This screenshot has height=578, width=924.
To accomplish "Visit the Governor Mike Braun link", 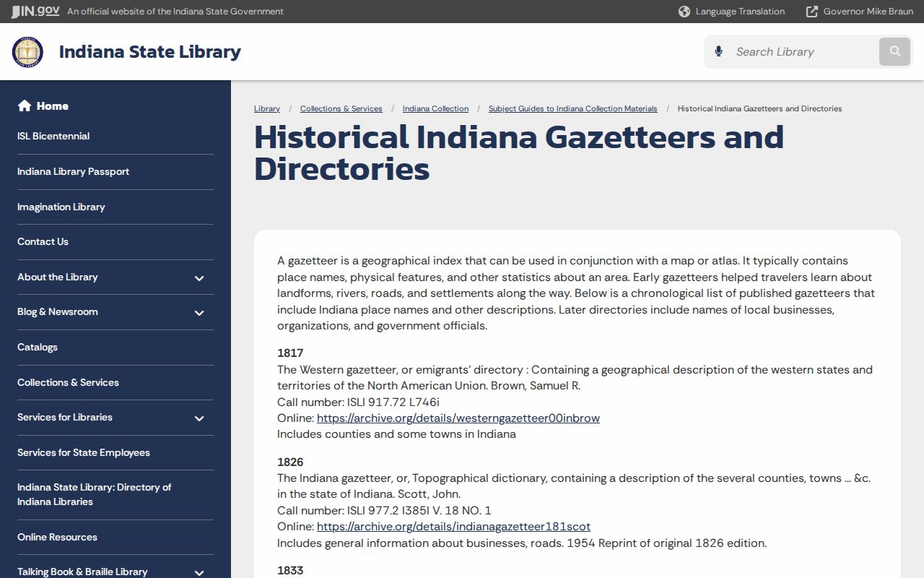I will point(868,12).
